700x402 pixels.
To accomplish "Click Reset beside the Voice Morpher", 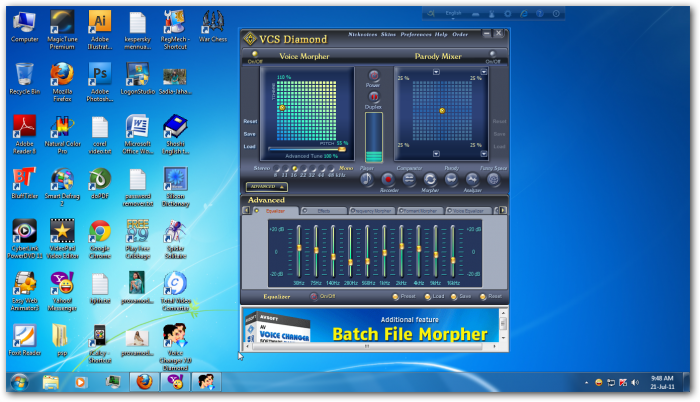I will tap(250, 121).
